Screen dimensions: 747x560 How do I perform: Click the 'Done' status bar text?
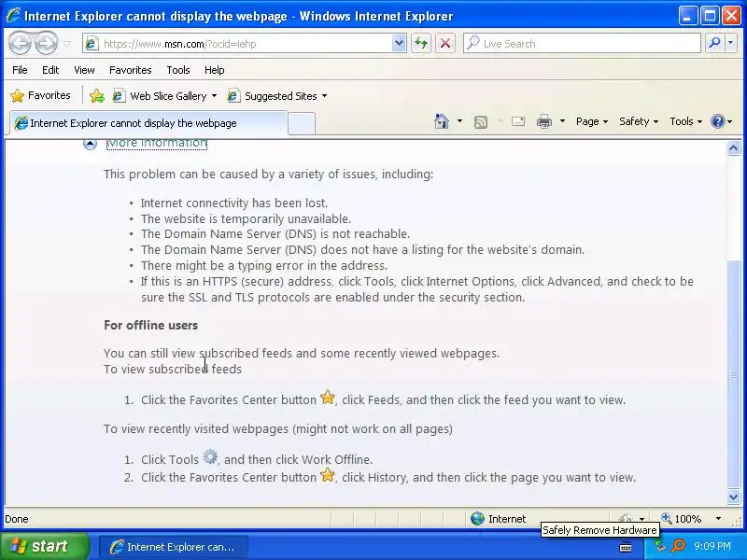(x=17, y=519)
